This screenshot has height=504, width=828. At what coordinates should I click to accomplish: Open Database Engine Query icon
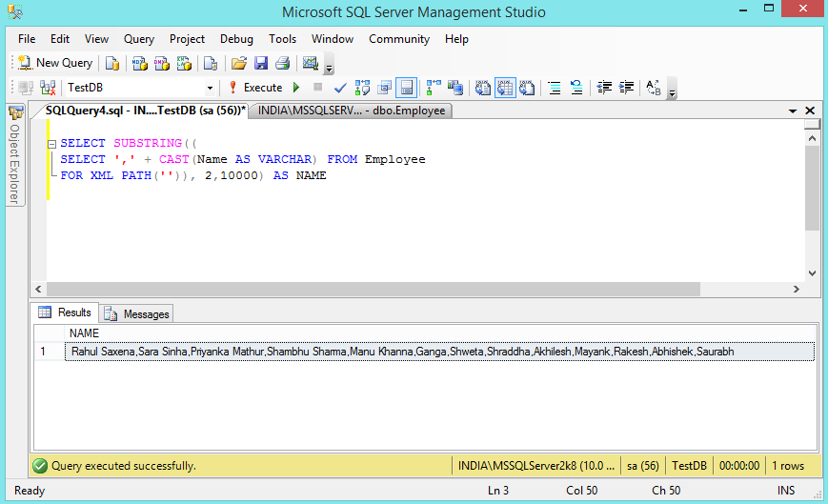click(x=111, y=63)
